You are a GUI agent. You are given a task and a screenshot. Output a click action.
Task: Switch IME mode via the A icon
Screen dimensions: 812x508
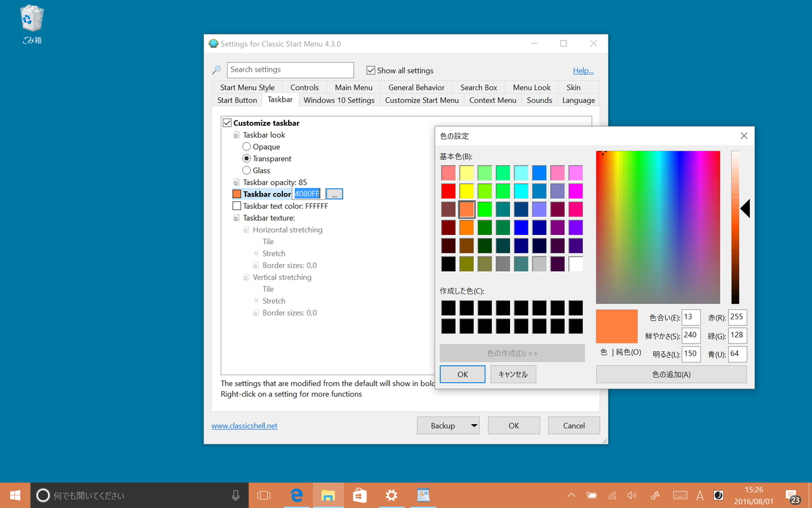coord(700,495)
